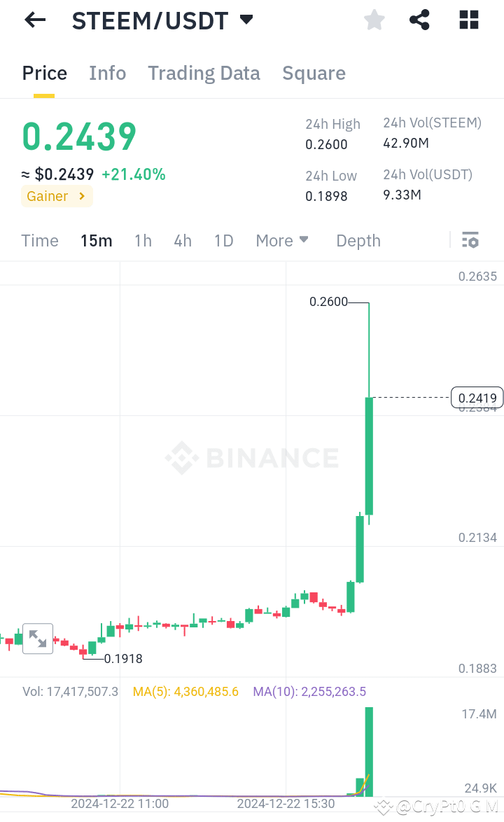Open the Square tab
504x822 pixels.
click(314, 73)
